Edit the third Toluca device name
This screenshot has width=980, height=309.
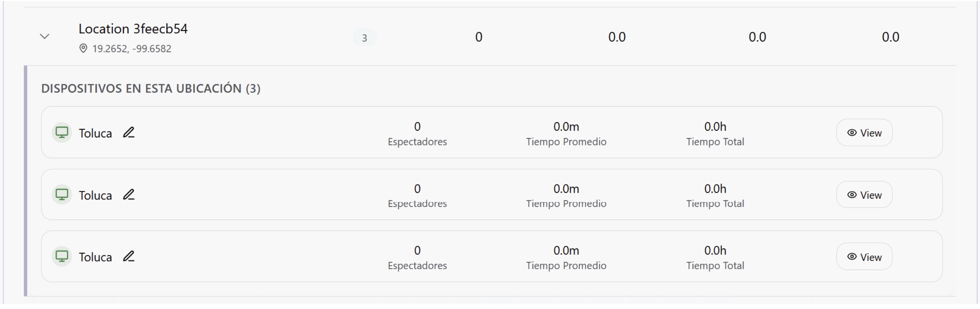(129, 256)
